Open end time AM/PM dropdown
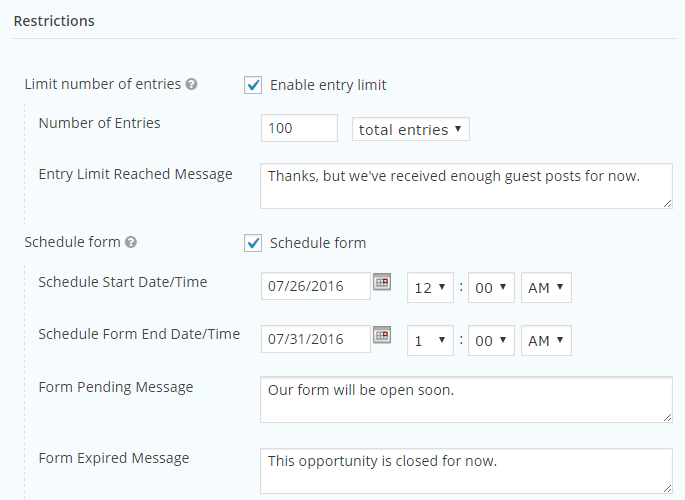This screenshot has width=685, height=500. [546, 341]
